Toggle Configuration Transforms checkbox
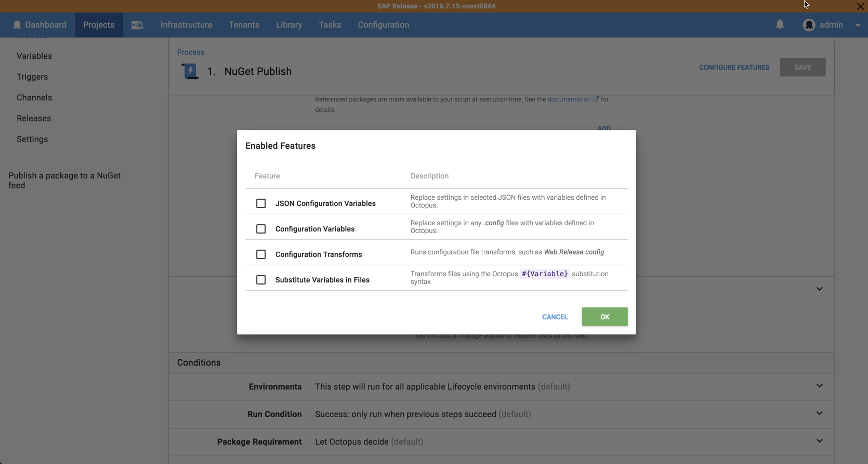Screen dimensions: 868x464 261,254
